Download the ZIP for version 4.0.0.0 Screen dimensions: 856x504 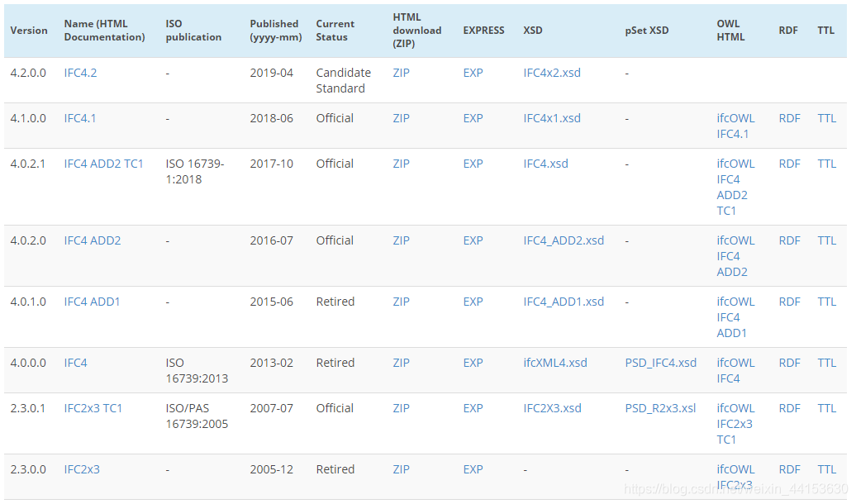[x=402, y=363]
